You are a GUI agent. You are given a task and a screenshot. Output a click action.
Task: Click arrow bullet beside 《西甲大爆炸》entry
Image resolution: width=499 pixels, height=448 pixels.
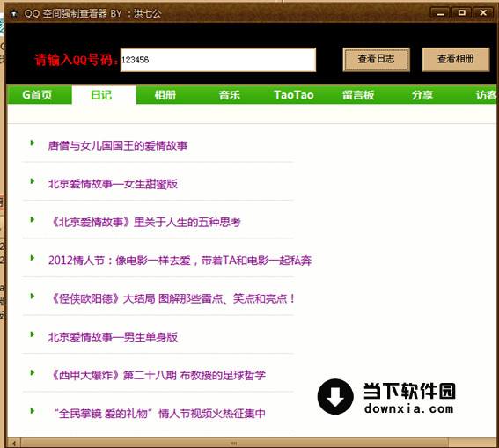coord(33,372)
